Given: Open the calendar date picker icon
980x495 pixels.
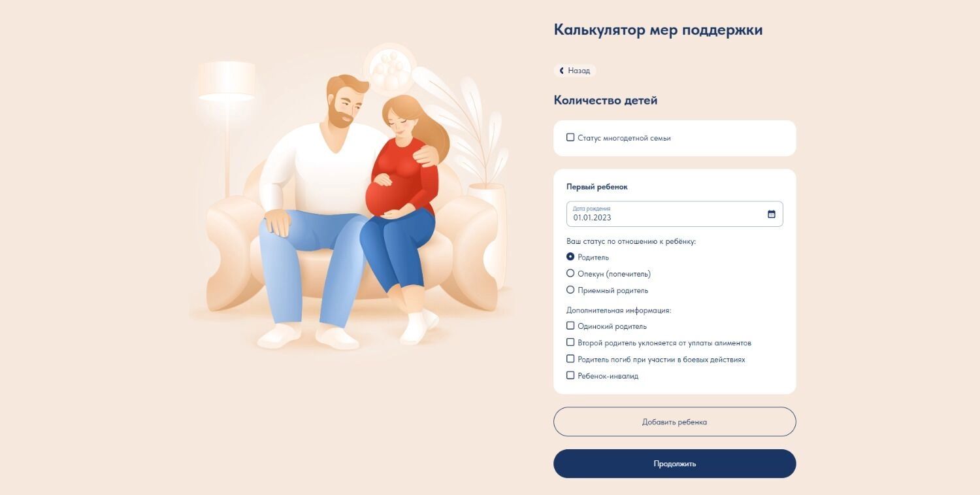Looking at the screenshot, I should pyautogui.click(x=771, y=214).
